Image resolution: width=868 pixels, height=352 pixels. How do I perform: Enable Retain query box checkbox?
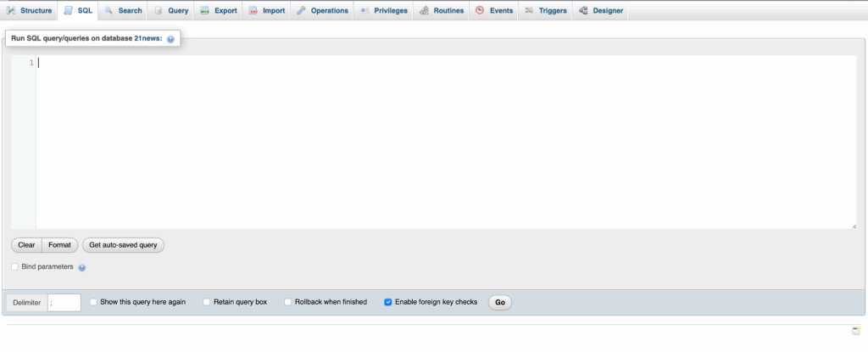(207, 302)
